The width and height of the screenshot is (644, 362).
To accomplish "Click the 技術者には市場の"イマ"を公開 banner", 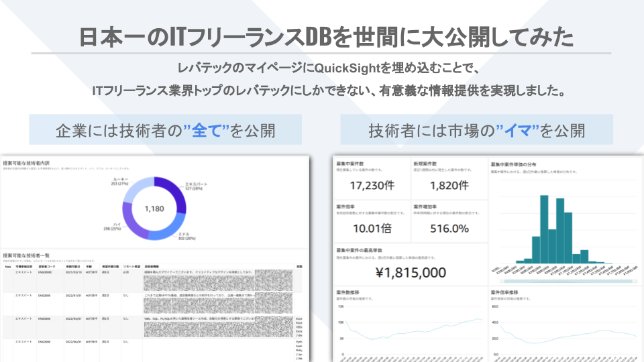I will (x=476, y=129).
